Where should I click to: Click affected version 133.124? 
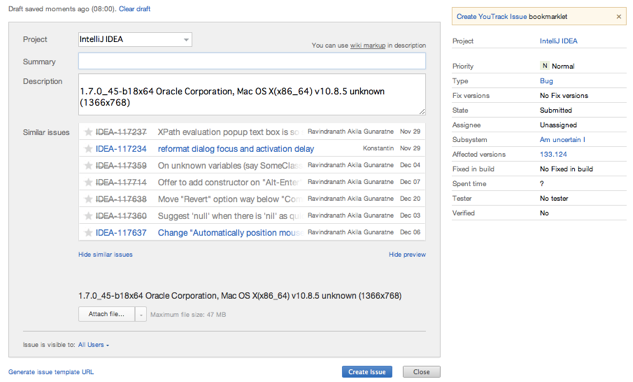[x=553, y=154]
